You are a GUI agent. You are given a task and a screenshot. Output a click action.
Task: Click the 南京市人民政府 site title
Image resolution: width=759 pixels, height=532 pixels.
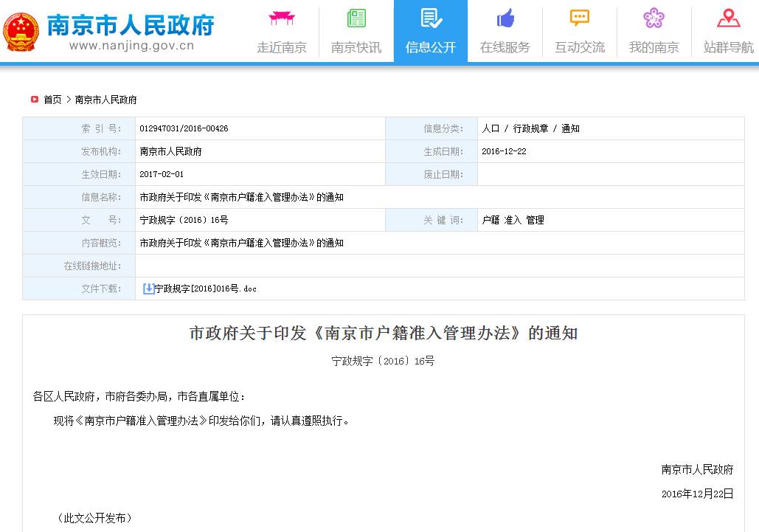coord(131,25)
